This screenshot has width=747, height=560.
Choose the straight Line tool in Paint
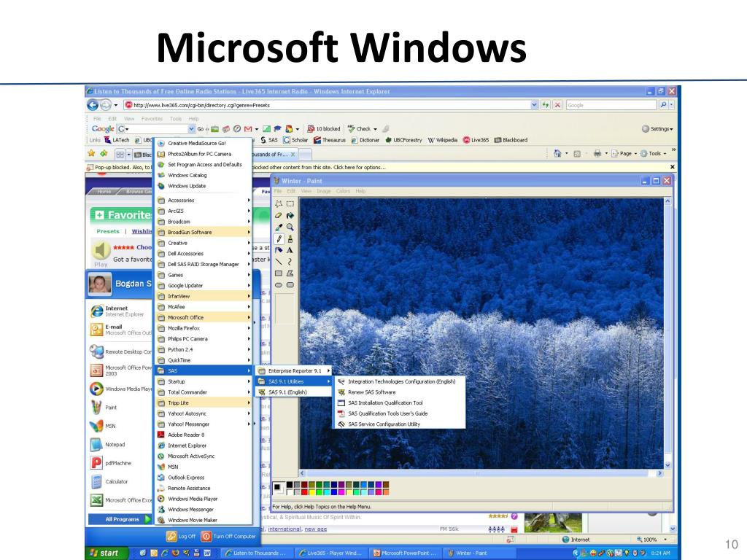coord(279,262)
